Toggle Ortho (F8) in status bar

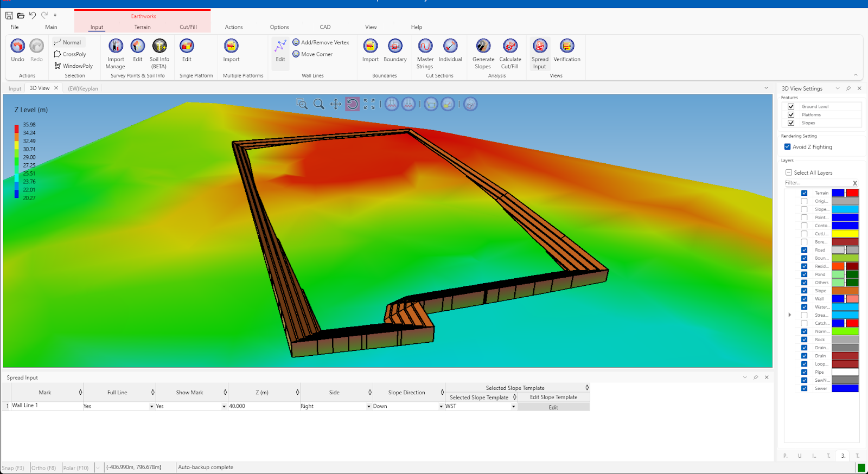pyautogui.click(x=43, y=467)
